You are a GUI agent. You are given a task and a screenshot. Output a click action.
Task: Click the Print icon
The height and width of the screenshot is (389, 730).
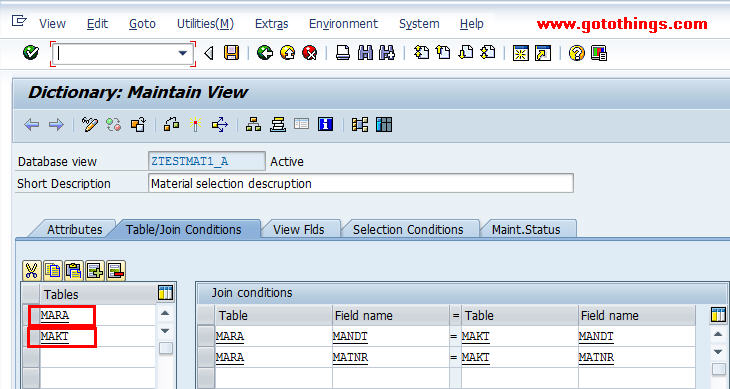point(343,53)
